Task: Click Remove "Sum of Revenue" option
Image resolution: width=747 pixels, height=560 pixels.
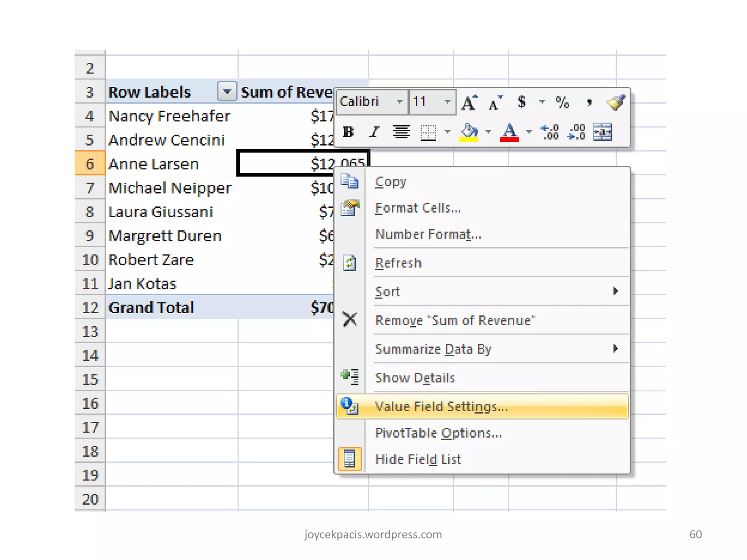Action: click(455, 320)
